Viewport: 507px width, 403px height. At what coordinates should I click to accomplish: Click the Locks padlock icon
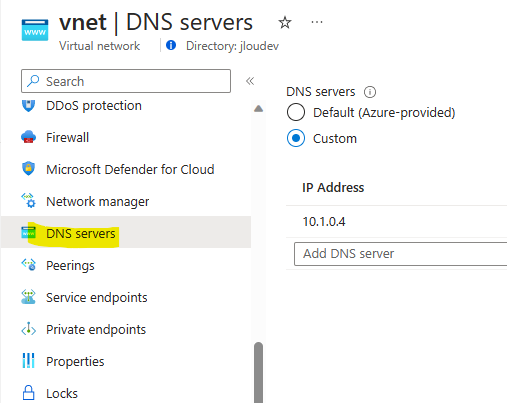click(28, 393)
